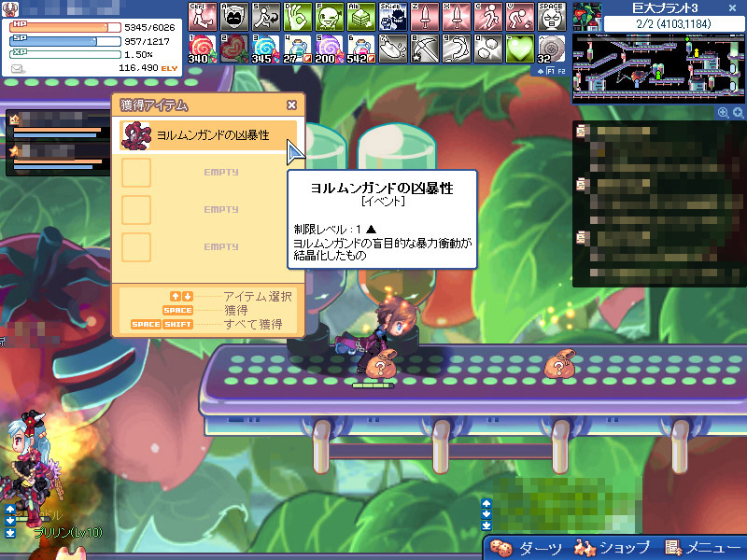The width and height of the screenshot is (747, 560).
Task: Click the minimap area thumbnail image
Action: [x=587, y=16]
